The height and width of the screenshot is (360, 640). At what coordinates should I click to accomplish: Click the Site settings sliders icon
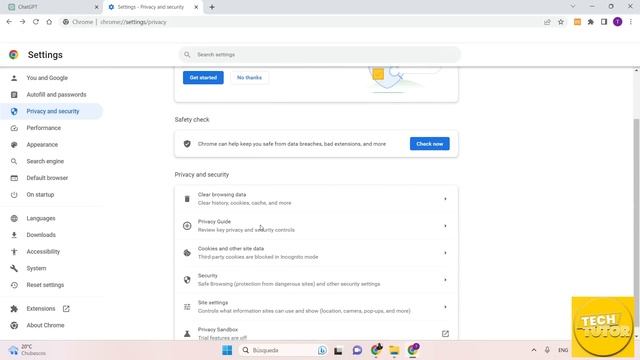click(x=187, y=307)
